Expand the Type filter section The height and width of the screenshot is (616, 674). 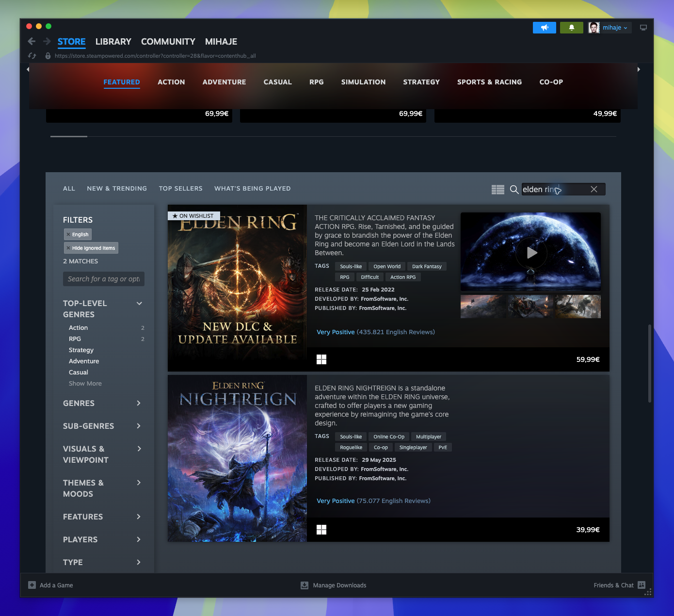(x=139, y=562)
